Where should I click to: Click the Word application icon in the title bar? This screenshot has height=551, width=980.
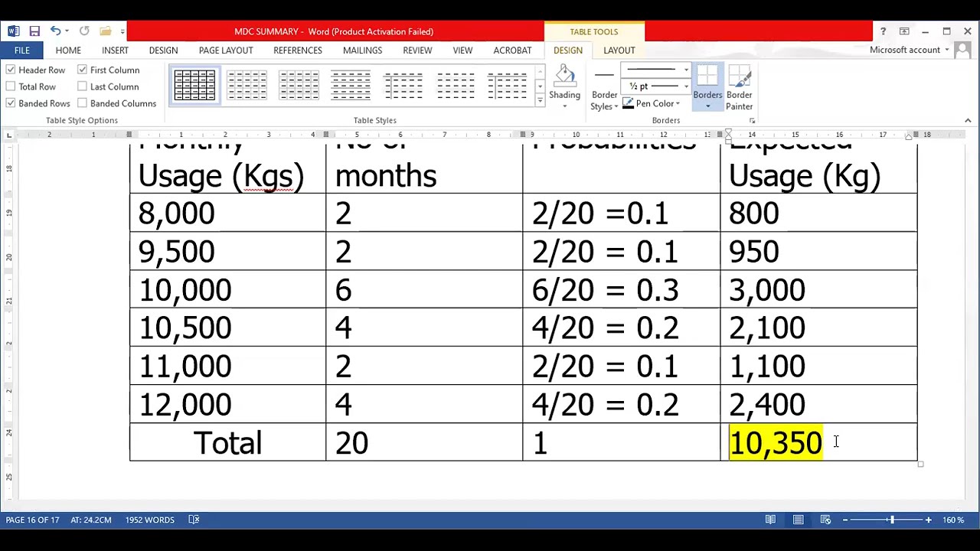pyautogui.click(x=13, y=31)
